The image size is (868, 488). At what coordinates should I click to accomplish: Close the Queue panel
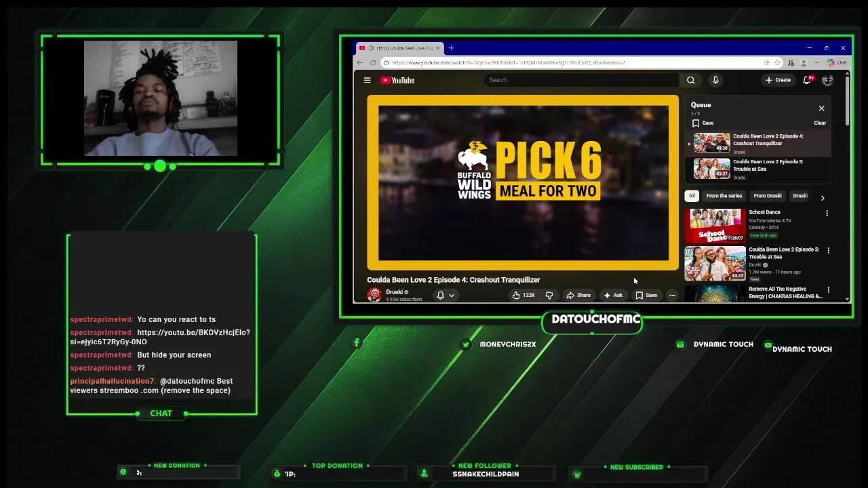coord(821,108)
